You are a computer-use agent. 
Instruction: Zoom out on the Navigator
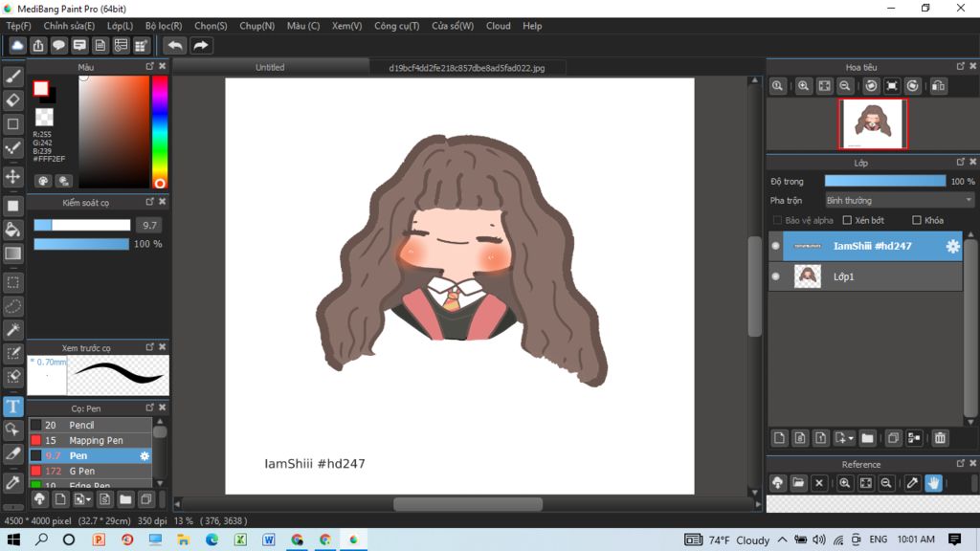pos(845,86)
